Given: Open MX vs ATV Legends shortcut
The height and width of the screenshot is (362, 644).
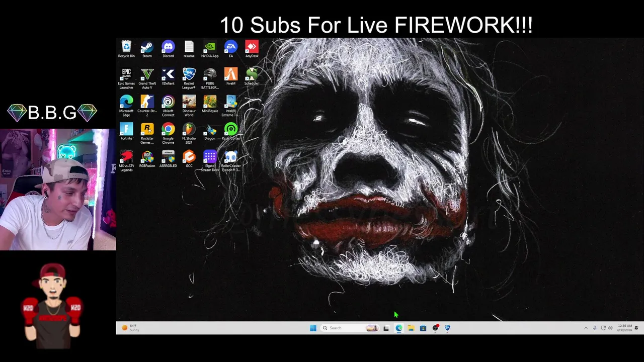Looking at the screenshot, I should (x=126, y=161).
